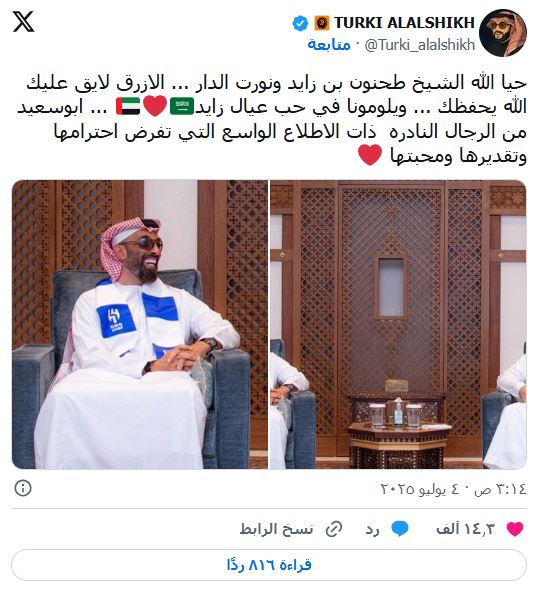Open the left photo of seated man
Viewport: 540px width, 591px height.
tap(140, 325)
